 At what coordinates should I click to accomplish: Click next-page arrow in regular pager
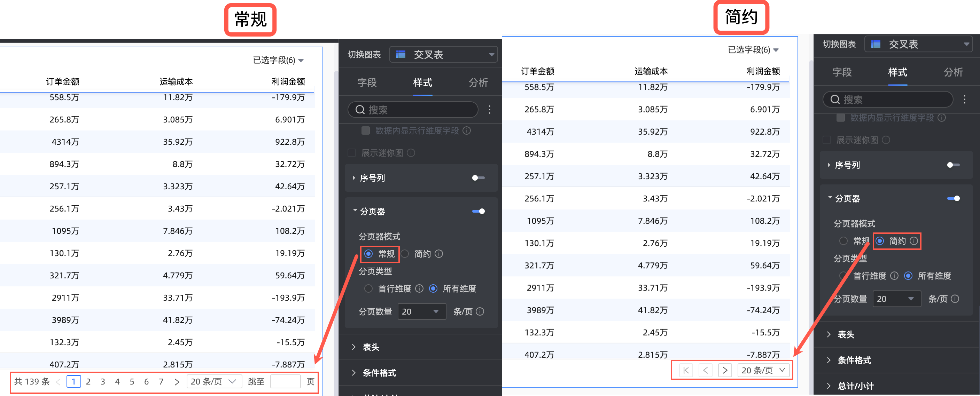pos(177,381)
